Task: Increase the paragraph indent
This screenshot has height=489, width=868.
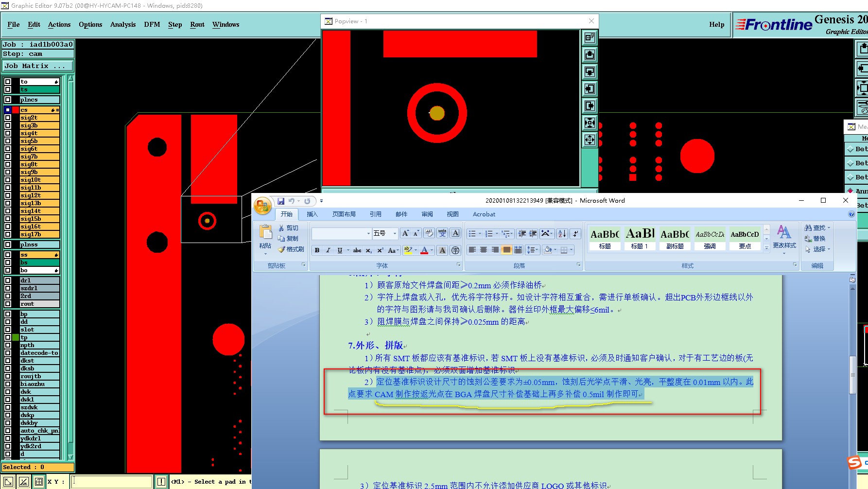Action: click(x=533, y=233)
